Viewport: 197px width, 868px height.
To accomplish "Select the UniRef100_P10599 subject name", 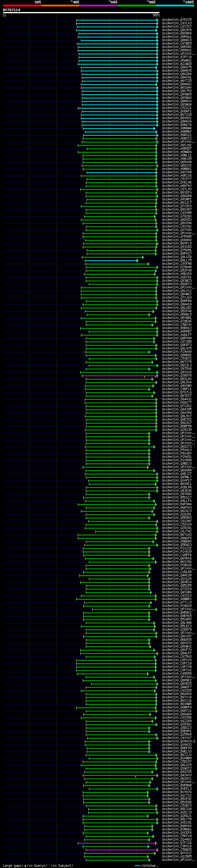I will click(177, 460).
